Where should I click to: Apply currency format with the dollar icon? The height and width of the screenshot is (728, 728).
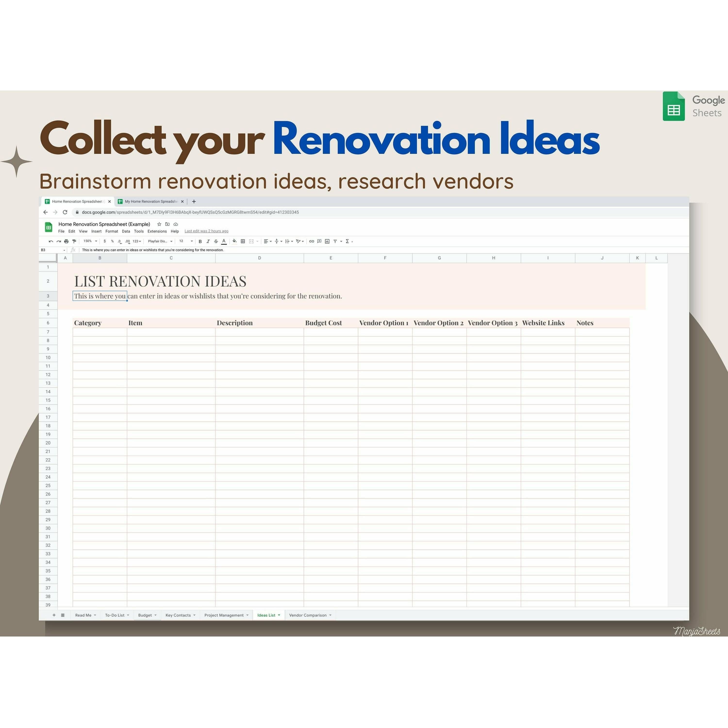point(105,241)
